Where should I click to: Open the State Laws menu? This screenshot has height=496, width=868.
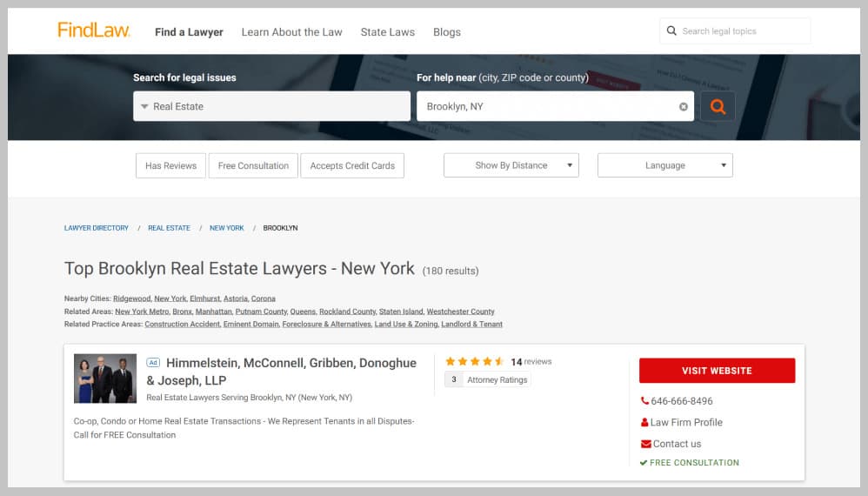(x=388, y=32)
